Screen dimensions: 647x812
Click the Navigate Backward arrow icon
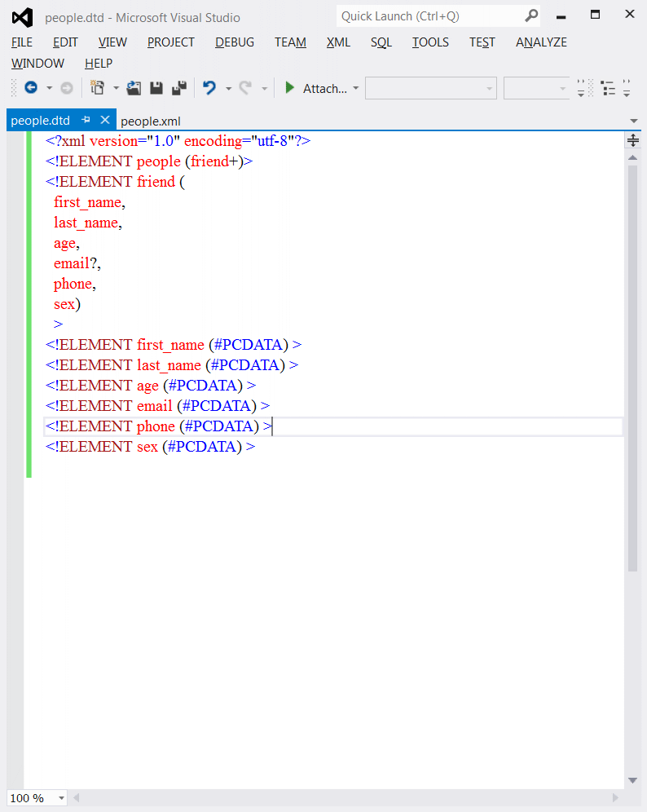(x=31, y=87)
